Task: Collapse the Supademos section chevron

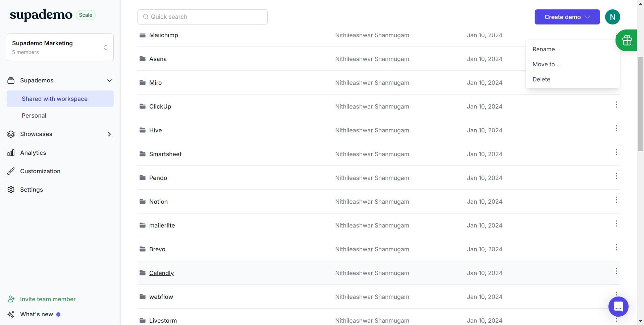Action: 109,81
